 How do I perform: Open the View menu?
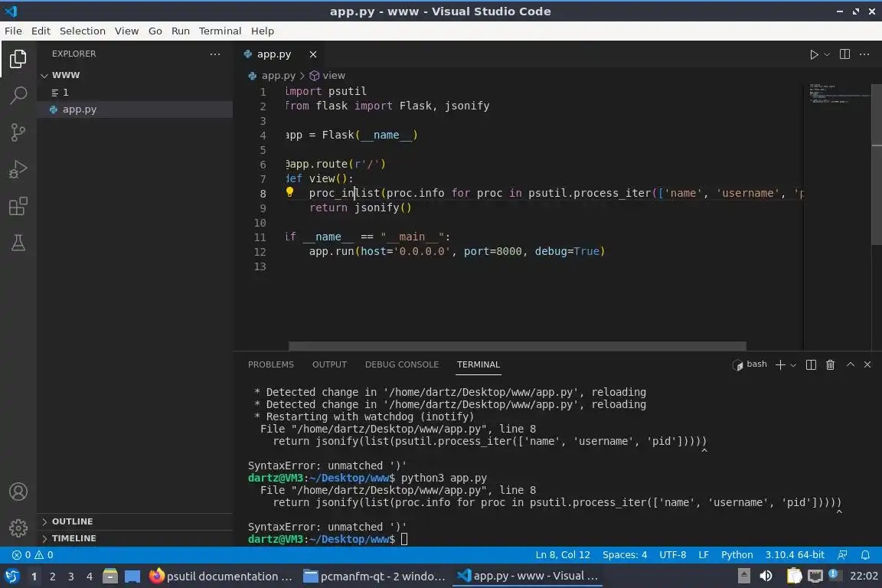point(126,31)
